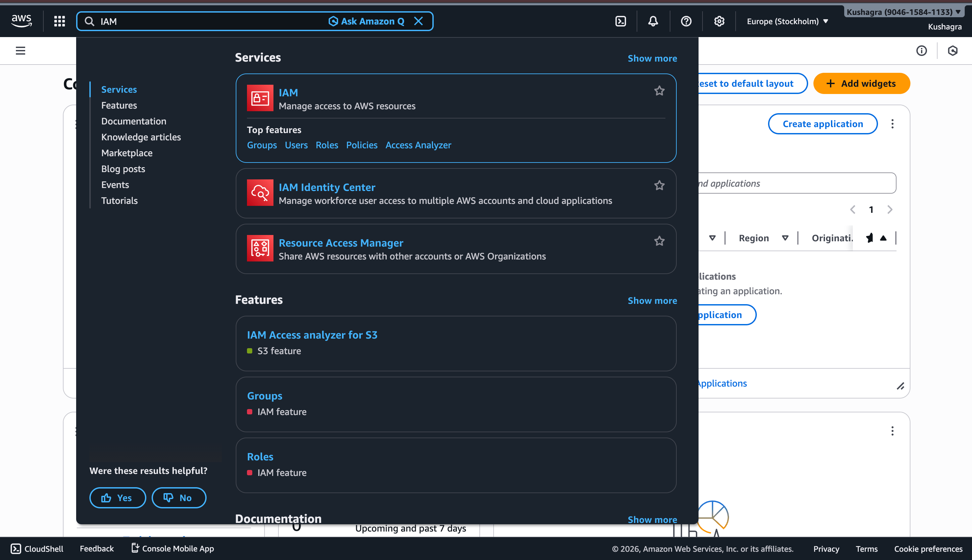
Task: Click the Resource Access Manager icon
Action: pos(260,248)
